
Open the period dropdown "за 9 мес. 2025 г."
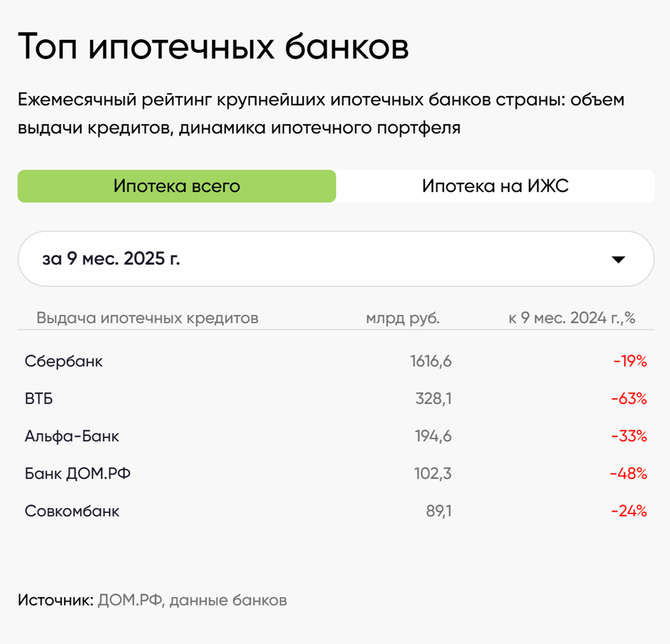(335, 259)
